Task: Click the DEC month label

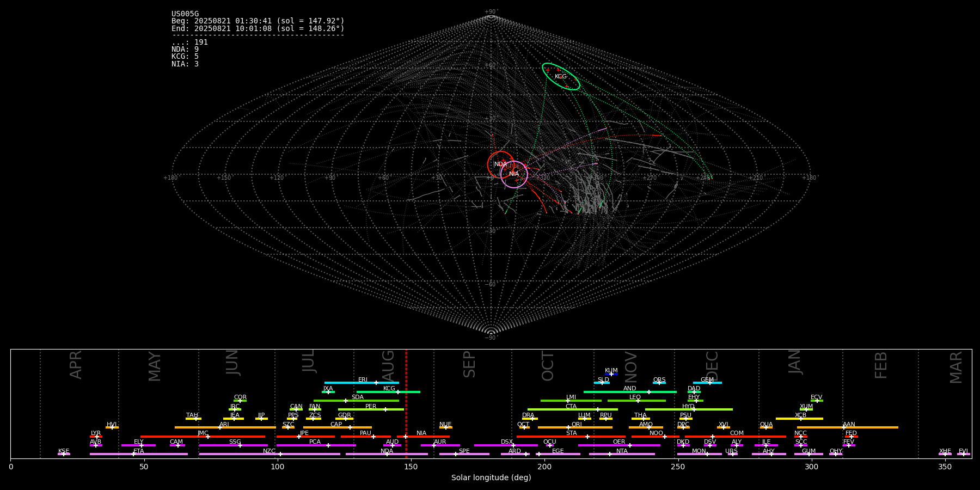Action: click(x=712, y=366)
